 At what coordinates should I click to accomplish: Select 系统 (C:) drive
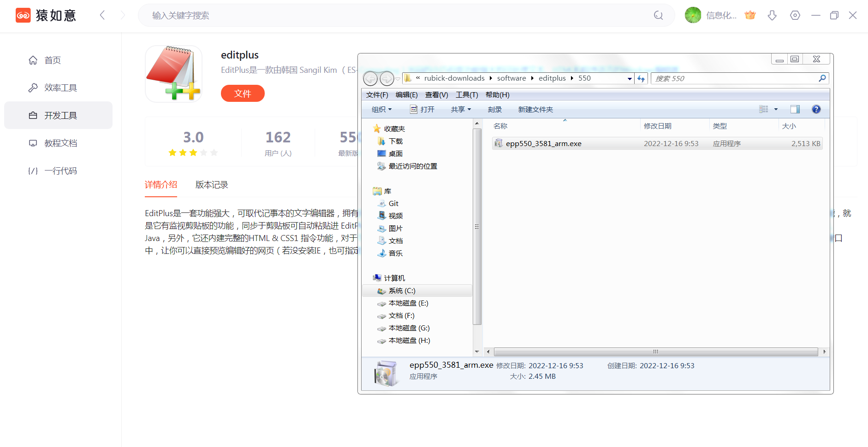(417, 291)
